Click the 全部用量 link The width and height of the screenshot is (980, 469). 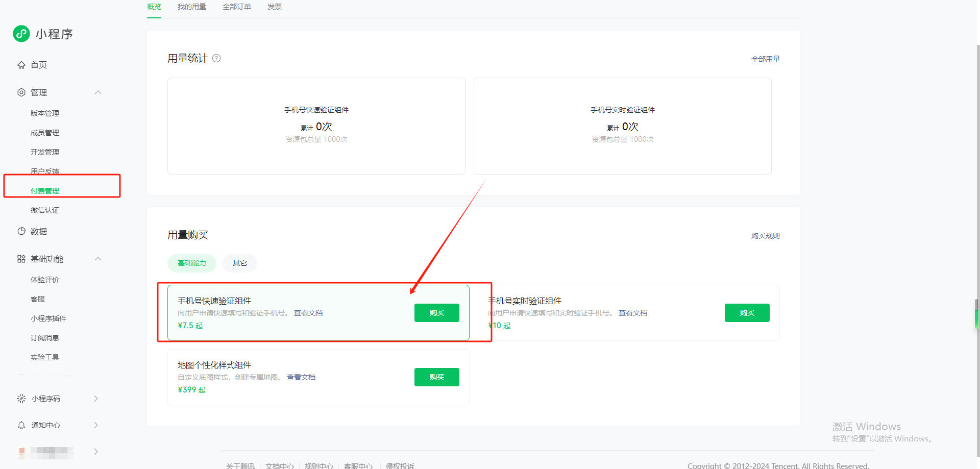point(766,59)
